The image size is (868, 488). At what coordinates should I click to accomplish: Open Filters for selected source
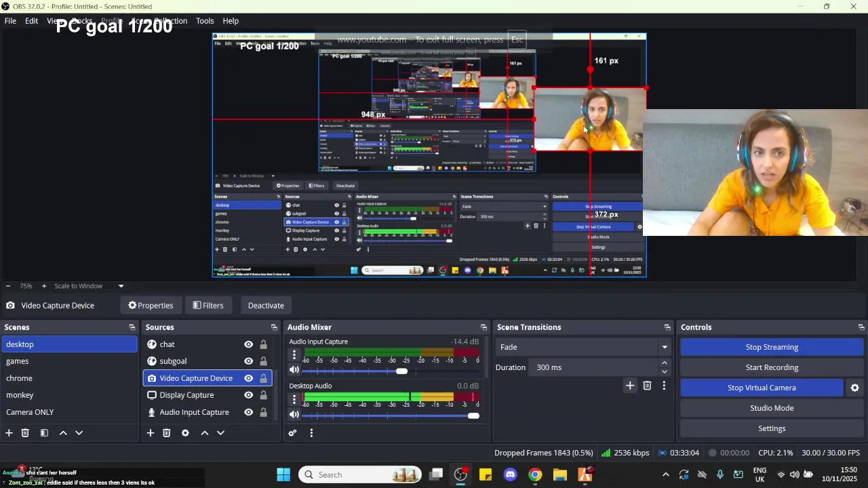point(208,306)
